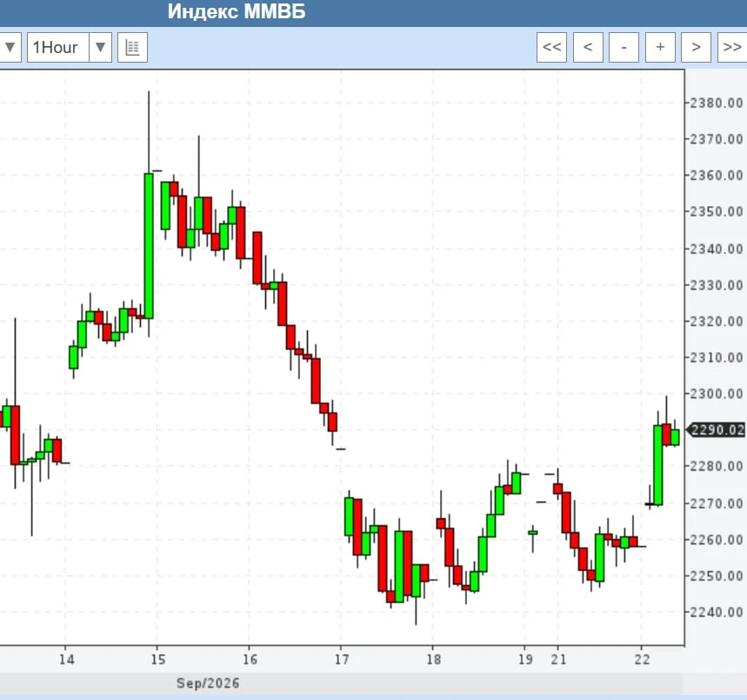This screenshot has height=700, width=747.
Task: Expand the leftmost partially visible dropdown
Action: tap(10, 47)
